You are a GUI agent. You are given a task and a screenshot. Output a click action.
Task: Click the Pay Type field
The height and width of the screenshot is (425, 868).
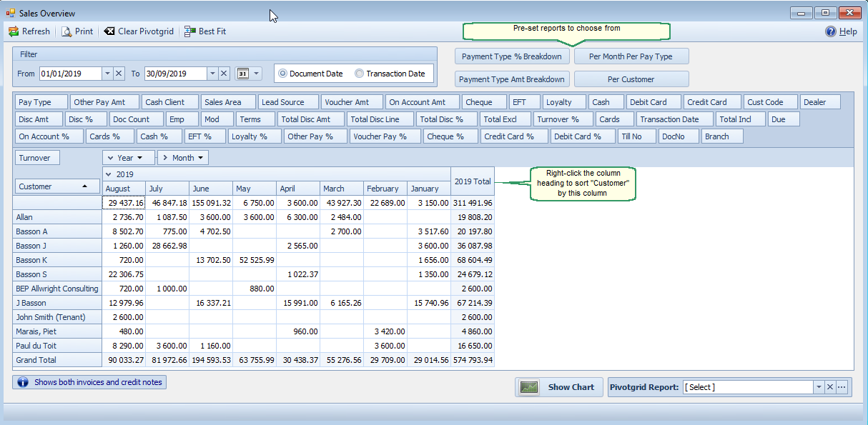coord(41,102)
